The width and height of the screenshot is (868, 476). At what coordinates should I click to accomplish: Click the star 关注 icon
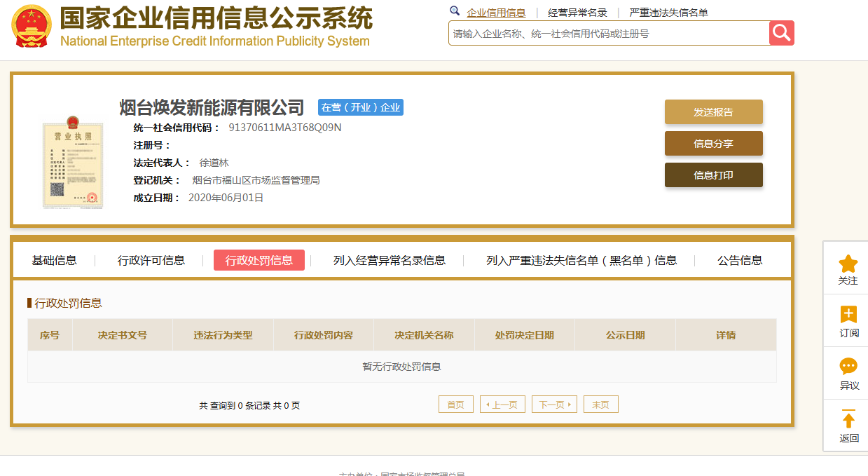point(848,264)
